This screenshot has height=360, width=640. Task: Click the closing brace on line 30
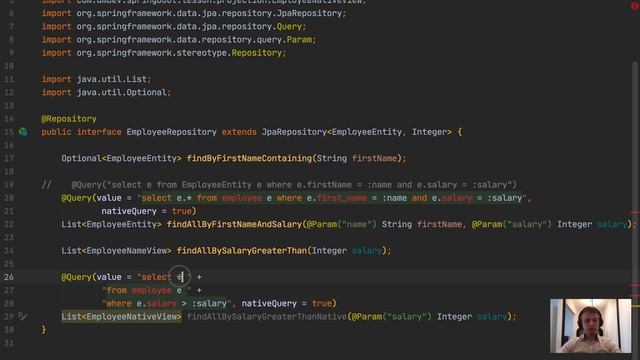click(44, 330)
